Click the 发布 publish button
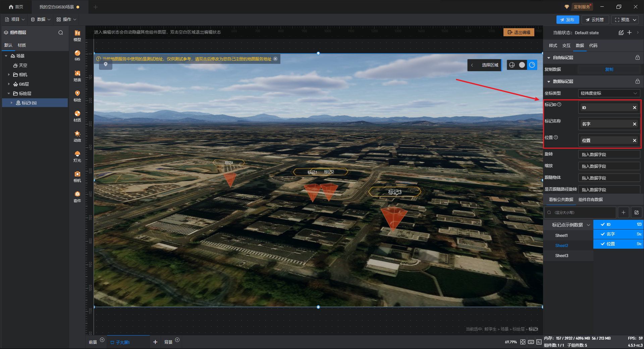The image size is (644, 349). [x=567, y=20]
